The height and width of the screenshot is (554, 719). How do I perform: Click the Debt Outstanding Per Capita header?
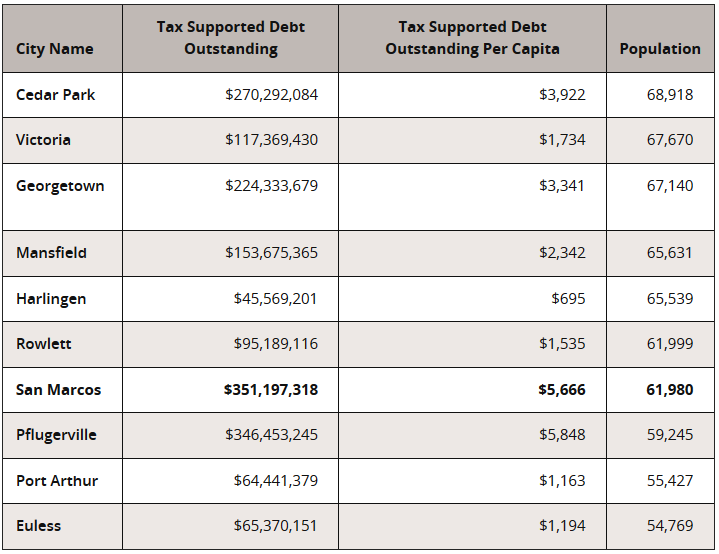pos(472,38)
